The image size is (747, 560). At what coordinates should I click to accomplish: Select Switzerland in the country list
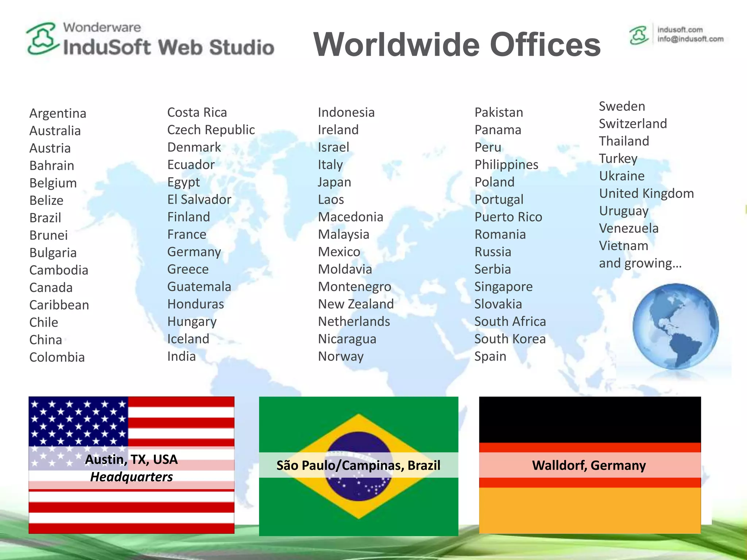click(x=633, y=124)
